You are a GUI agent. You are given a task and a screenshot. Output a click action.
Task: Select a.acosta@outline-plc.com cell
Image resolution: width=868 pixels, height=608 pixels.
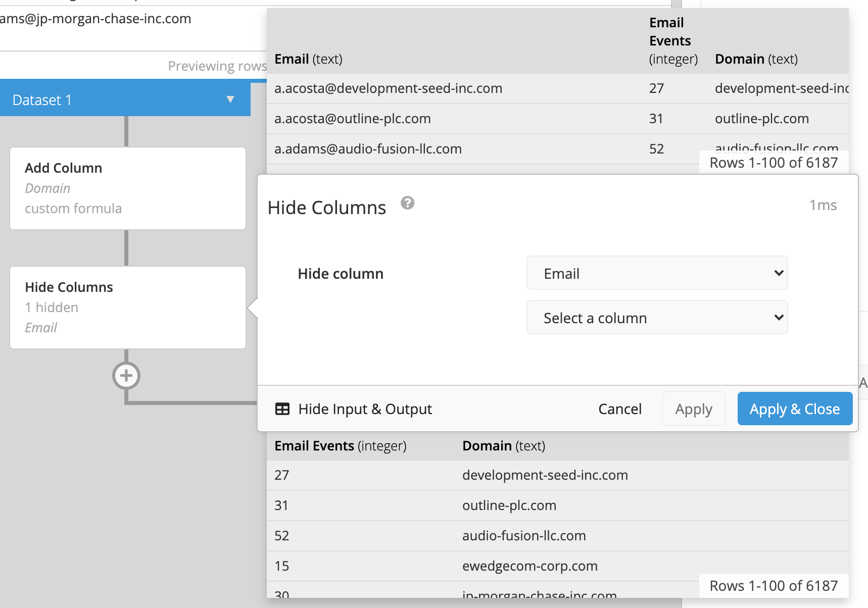[353, 119]
